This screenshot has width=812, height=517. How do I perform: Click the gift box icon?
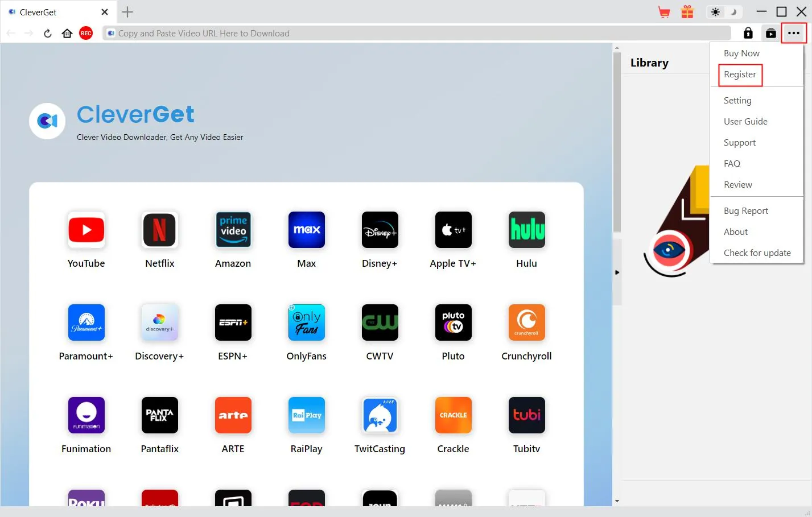click(687, 12)
